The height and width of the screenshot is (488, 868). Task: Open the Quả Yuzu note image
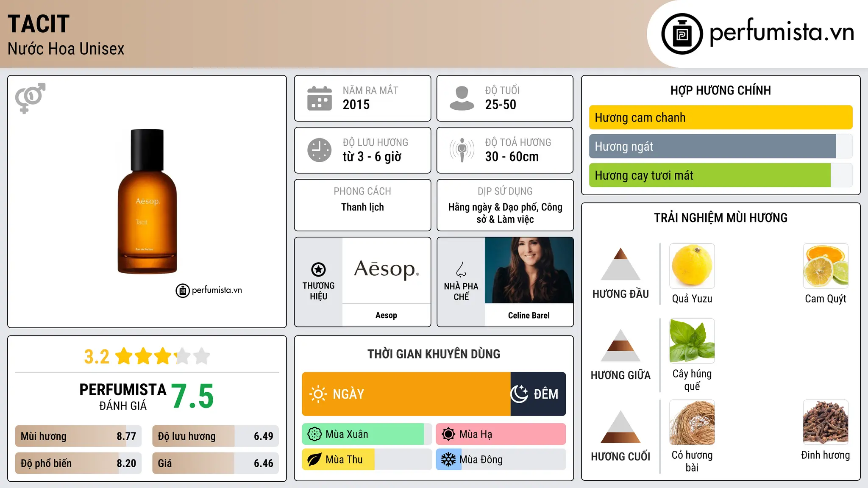point(692,266)
